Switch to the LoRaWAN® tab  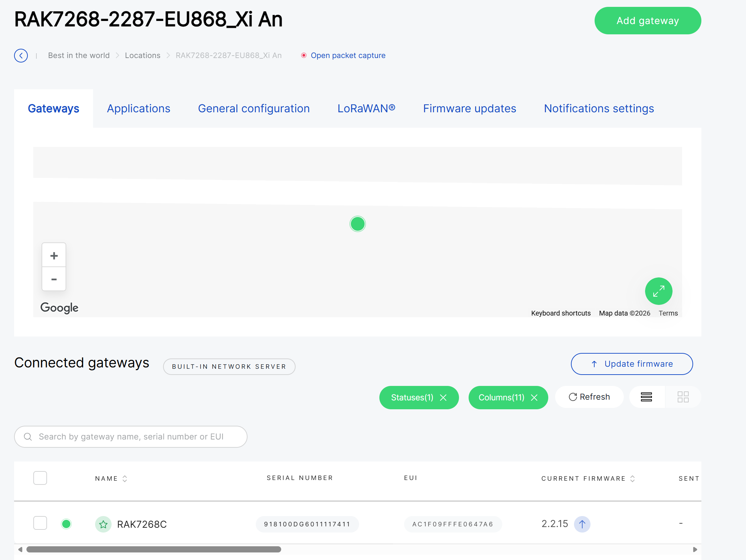pos(366,108)
